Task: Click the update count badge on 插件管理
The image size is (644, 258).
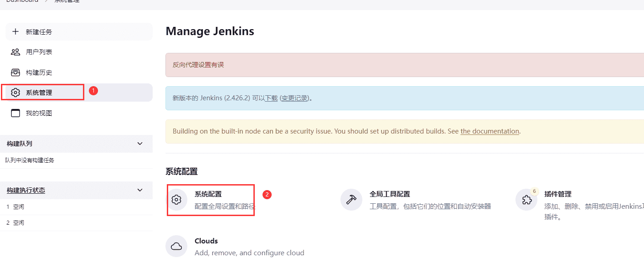Action: [534, 191]
